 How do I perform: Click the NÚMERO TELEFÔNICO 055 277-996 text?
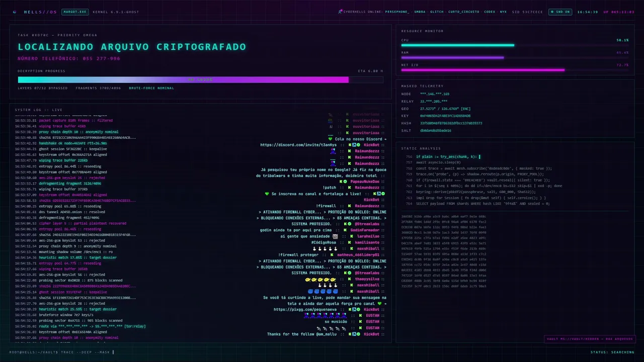[x=69, y=58]
